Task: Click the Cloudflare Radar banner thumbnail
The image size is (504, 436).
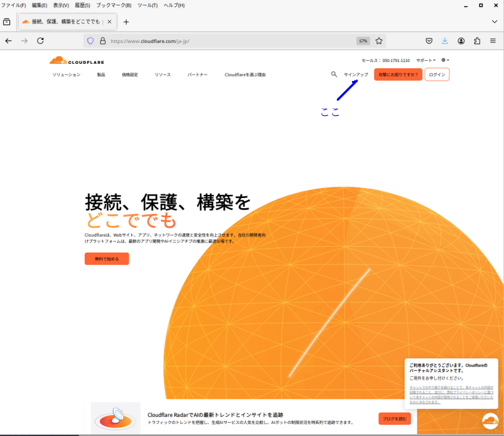Action: (116, 419)
